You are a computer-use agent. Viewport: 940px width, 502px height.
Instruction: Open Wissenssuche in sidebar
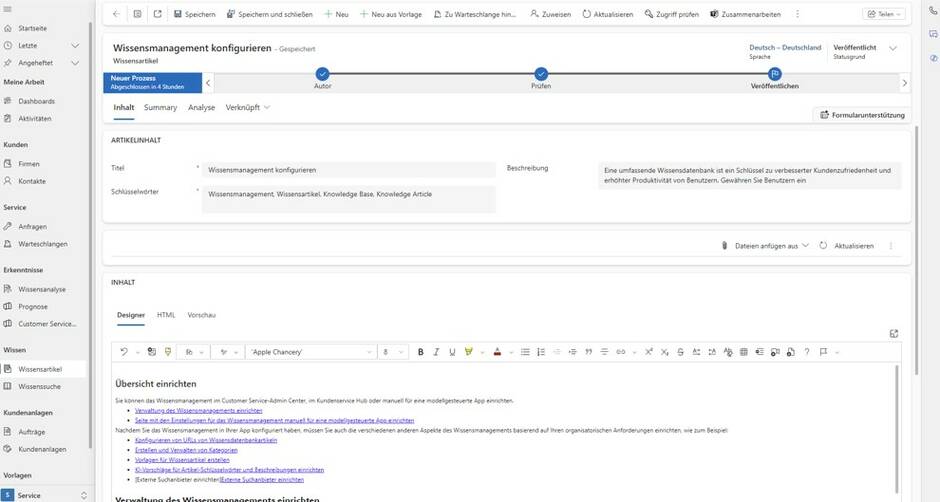coord(39,387)
